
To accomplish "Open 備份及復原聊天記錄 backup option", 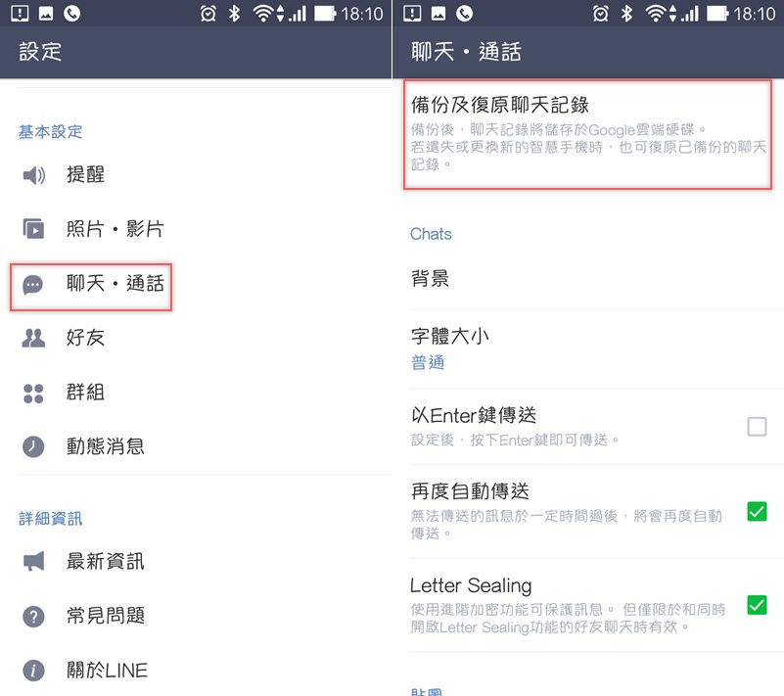I will (x=587, y=134).
